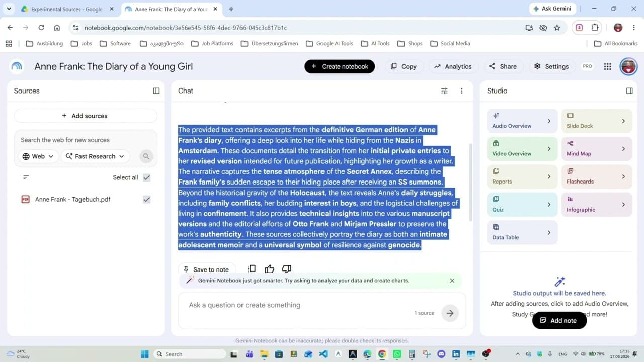The width and height of the screenshot is (644, 362).
Task: Dismiss the Gemini Notebook smarter banner
Action: pos(452,281)
